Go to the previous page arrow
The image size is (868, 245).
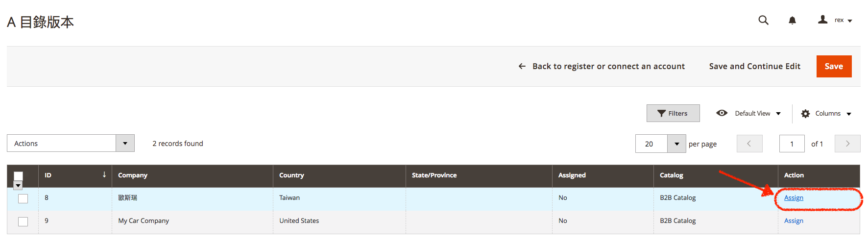[749, 144]
